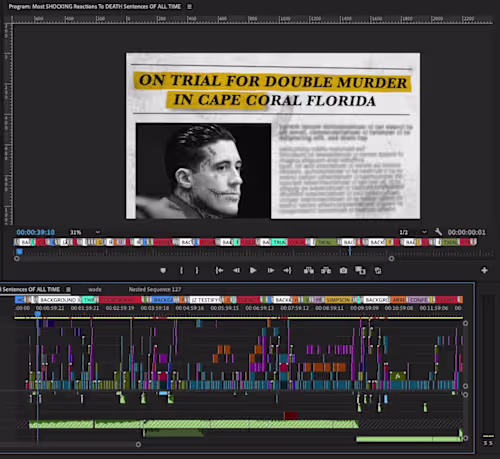Step forward one frame
500x459 pixels.
[271, 271]
